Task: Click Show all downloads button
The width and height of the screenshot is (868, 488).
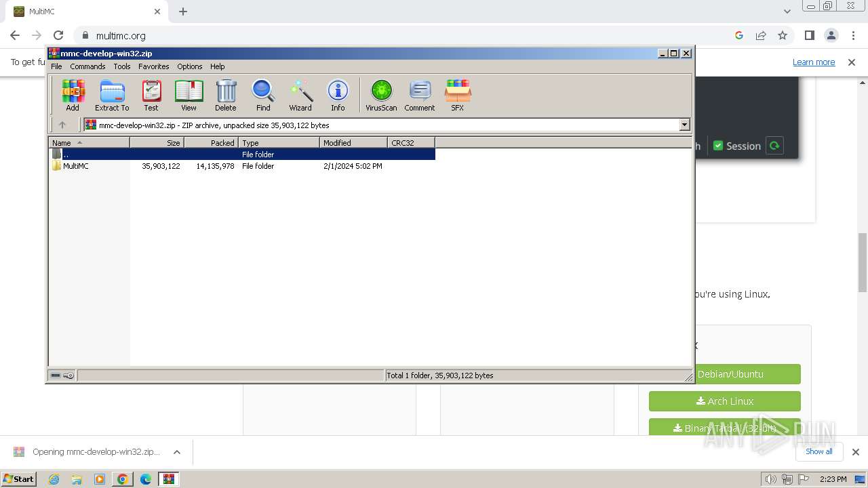Action: pos(819,451)
